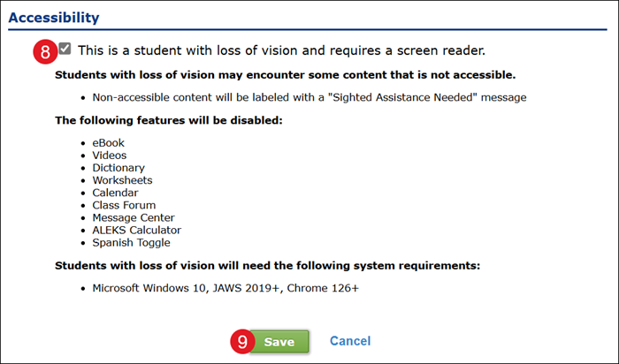Select the eBook list item

pos(110,142)
